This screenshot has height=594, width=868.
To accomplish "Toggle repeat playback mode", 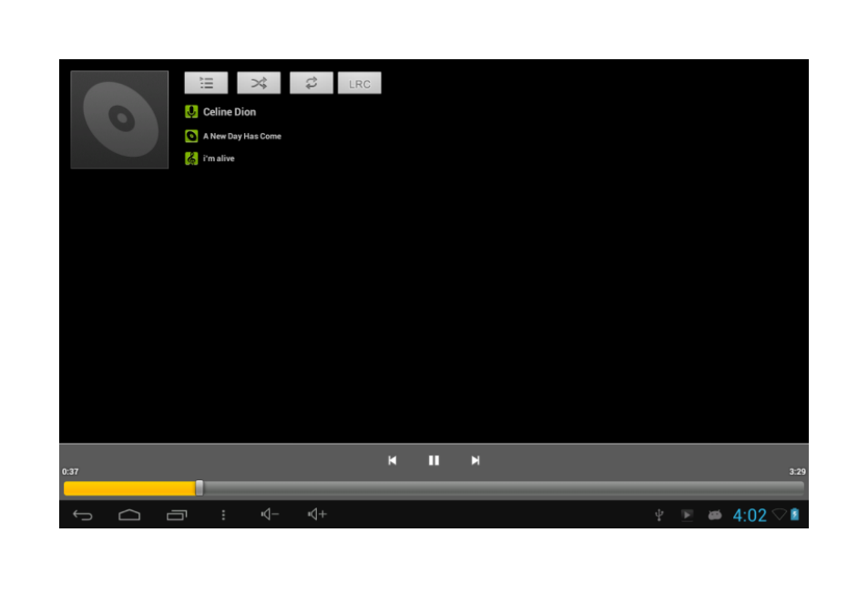I will point(311,83).
